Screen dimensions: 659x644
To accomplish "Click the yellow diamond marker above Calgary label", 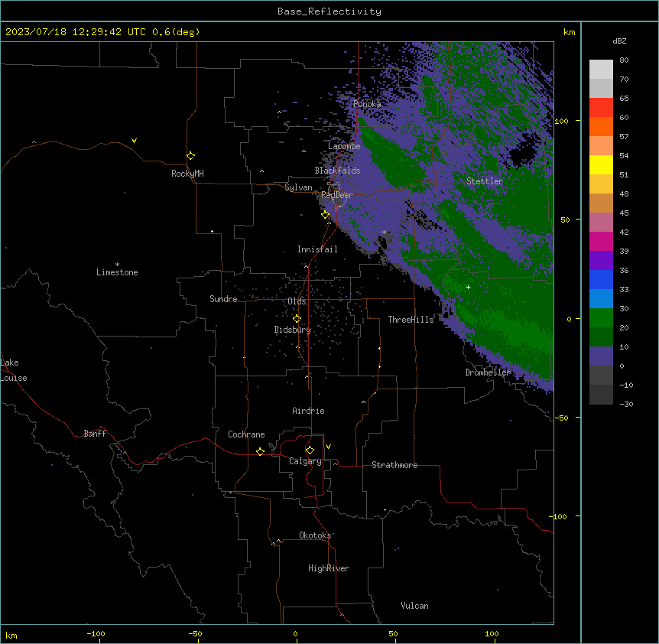I will pos(310,450).
